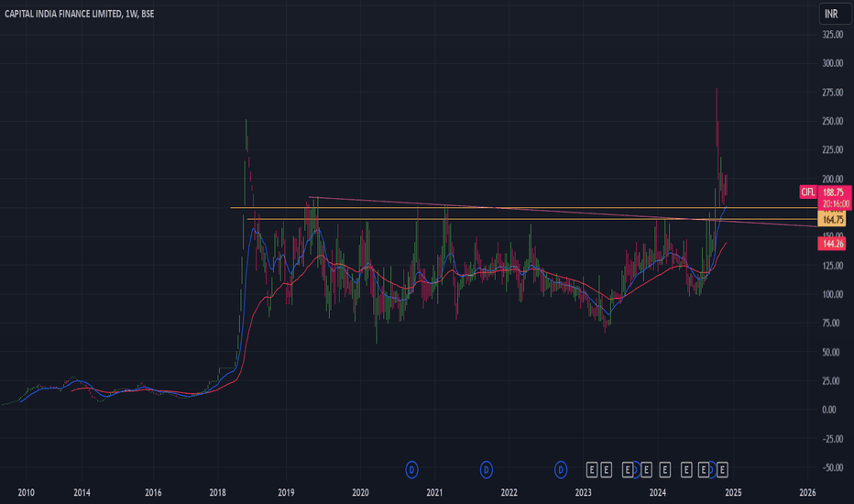Click the CIFL symbol label
This screenshot has width=854, height=504.
[807, 192]
